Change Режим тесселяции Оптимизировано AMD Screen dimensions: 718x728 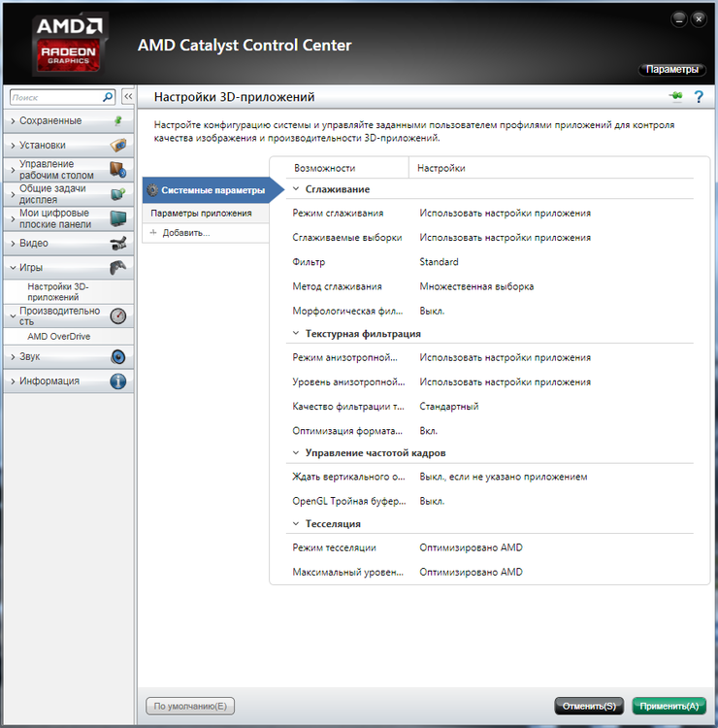click(471, 547)
